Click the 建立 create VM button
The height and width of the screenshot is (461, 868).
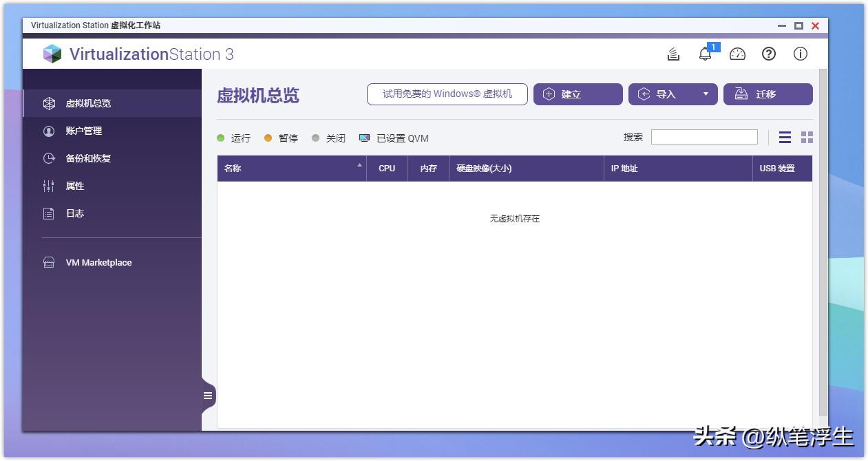(578, 94)
